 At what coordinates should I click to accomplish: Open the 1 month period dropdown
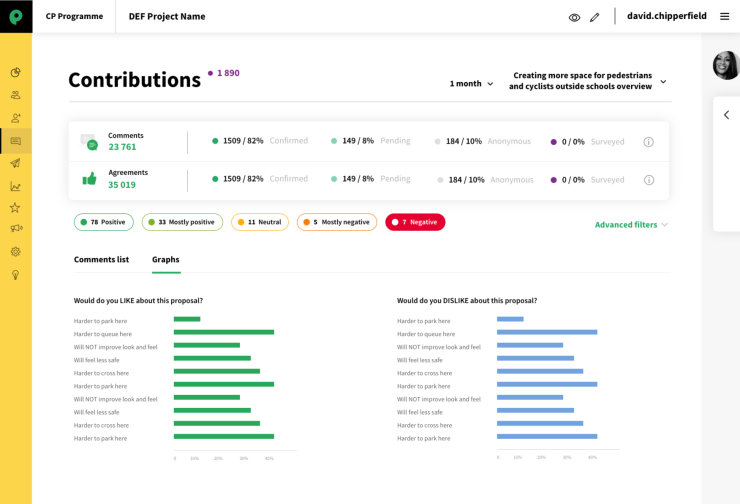pos(471,84)
